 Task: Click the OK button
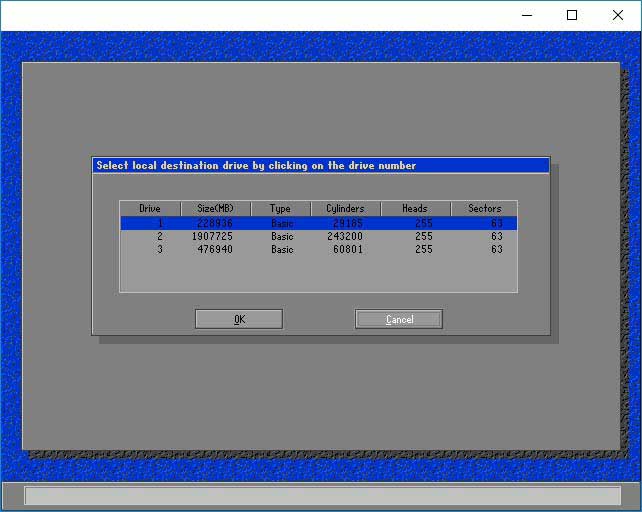239,319
